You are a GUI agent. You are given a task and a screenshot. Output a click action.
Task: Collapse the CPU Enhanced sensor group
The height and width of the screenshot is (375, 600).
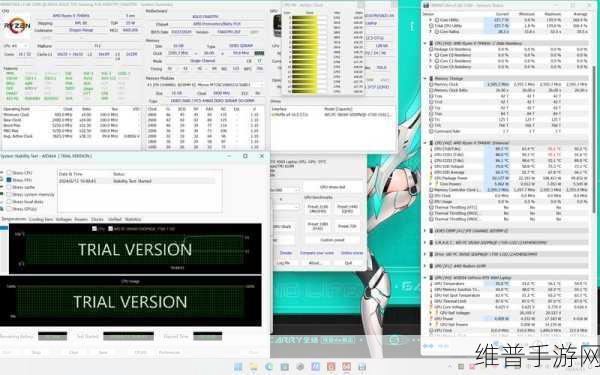point(425,143)
